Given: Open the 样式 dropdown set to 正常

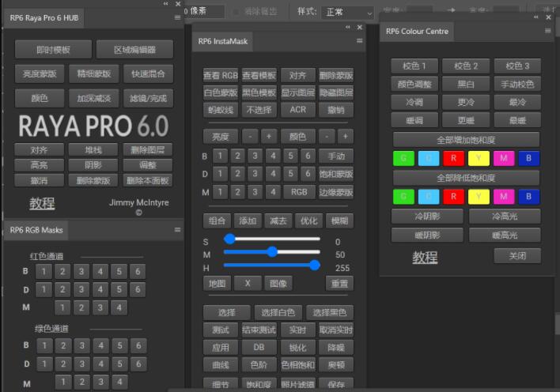Looking at the screenshot, I should 347,13.
